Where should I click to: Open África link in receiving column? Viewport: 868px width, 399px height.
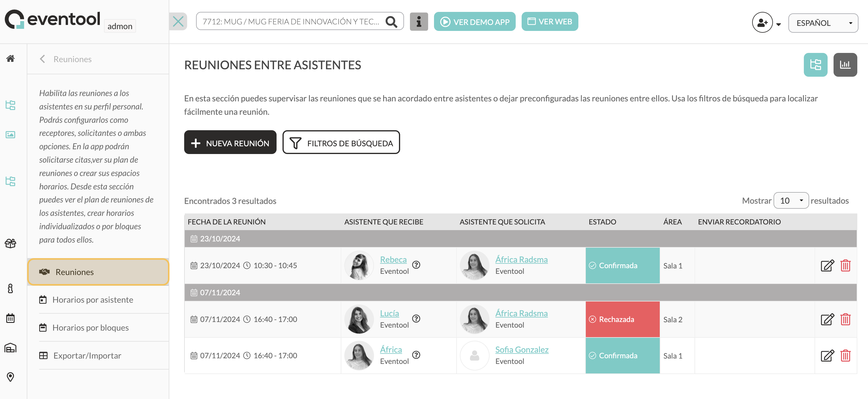(x=391, y=350)
